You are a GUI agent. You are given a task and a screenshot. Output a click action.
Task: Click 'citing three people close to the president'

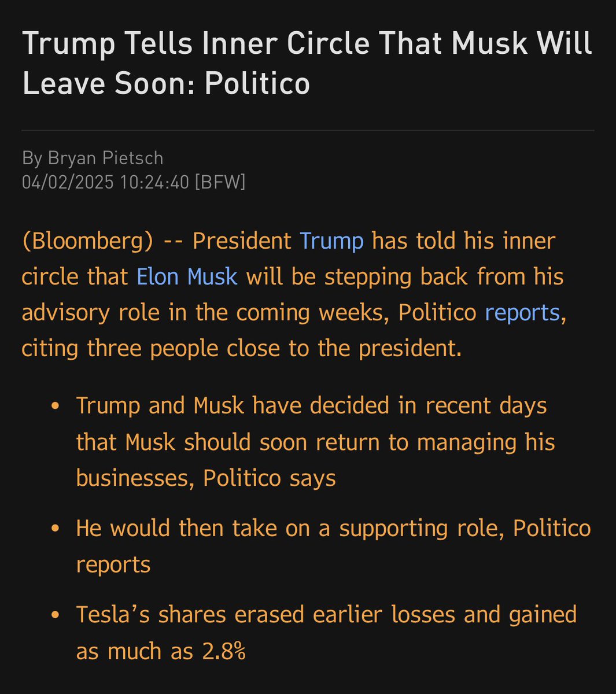[241, 349]
